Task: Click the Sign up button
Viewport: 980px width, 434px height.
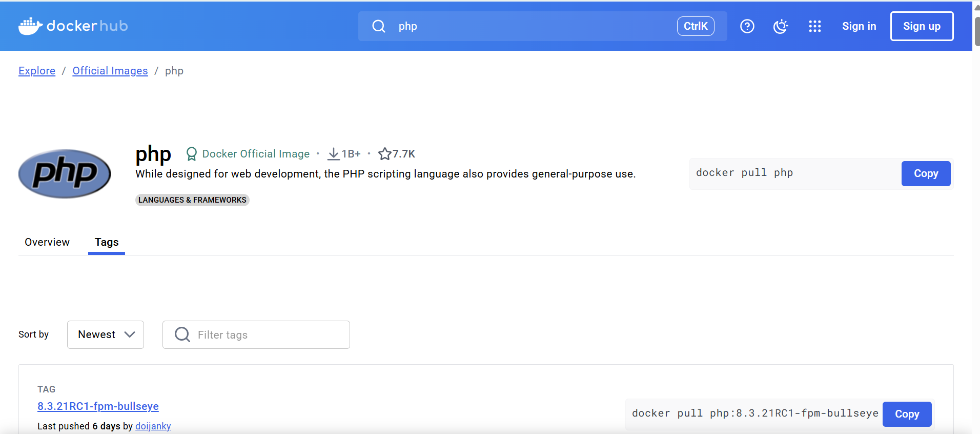Action: pyautogui.click(x=922, y=26)
